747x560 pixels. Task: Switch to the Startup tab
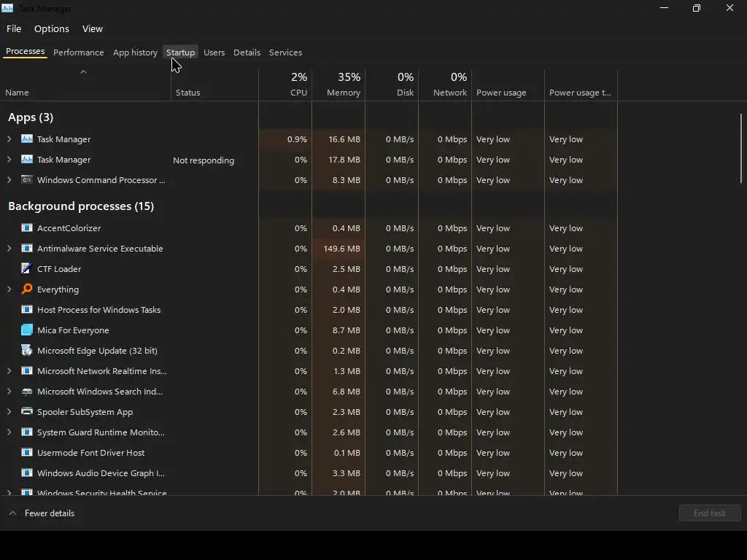181,52
